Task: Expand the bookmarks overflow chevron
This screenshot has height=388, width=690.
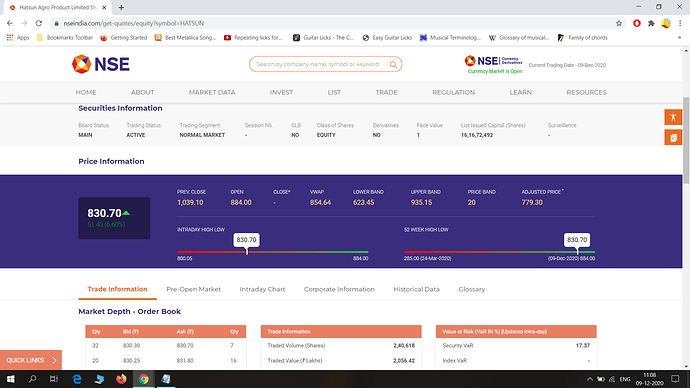Action: coord(679,38)
